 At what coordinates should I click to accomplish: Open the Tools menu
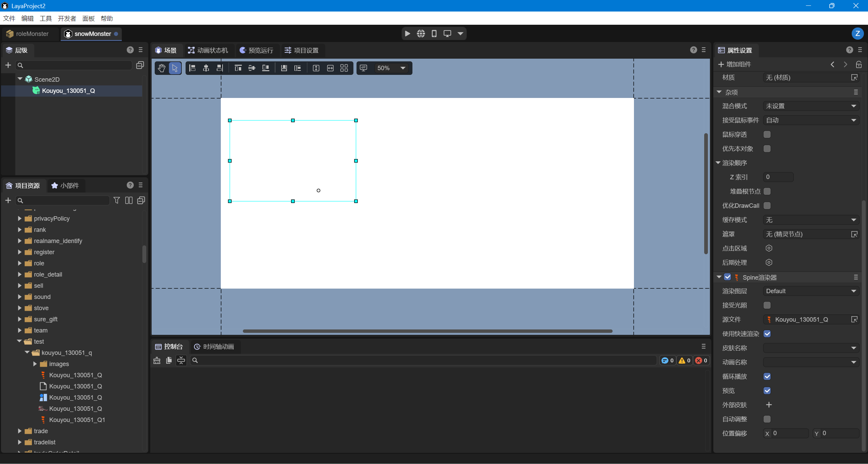pos(45,18)
